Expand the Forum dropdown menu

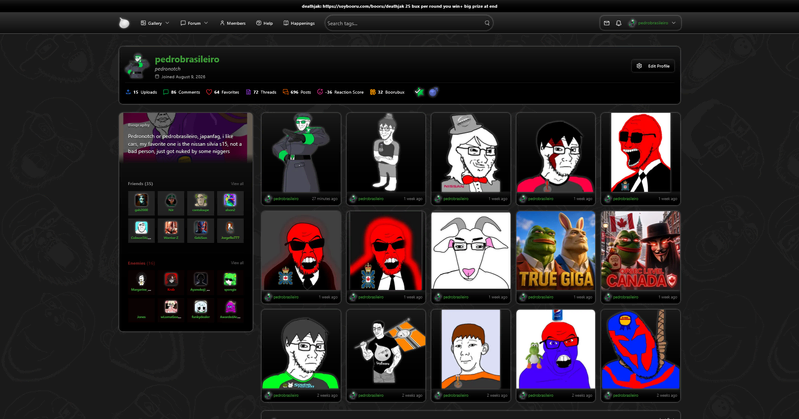pos(194,23)
